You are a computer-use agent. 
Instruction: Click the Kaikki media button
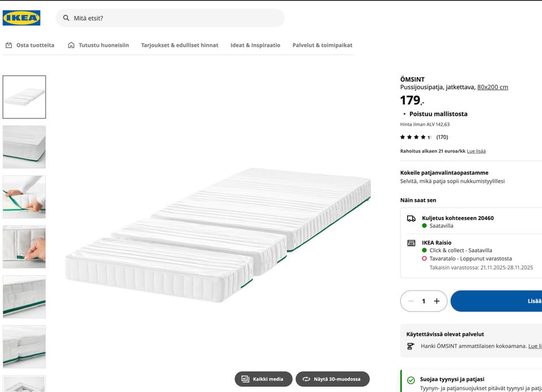263,379
